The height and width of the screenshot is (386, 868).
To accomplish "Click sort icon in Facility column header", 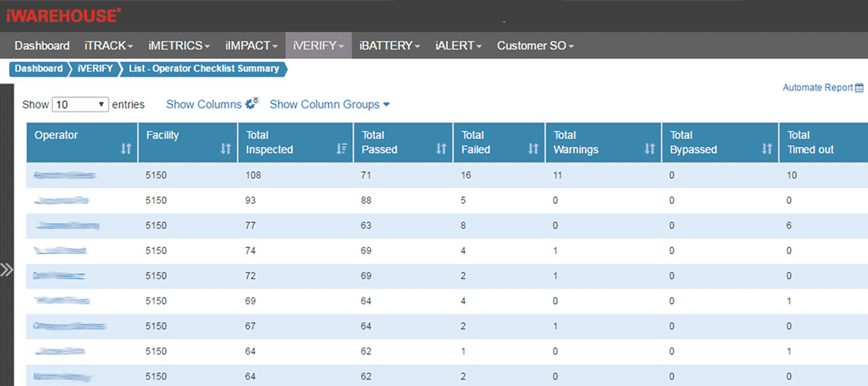I will click(225, 149).
